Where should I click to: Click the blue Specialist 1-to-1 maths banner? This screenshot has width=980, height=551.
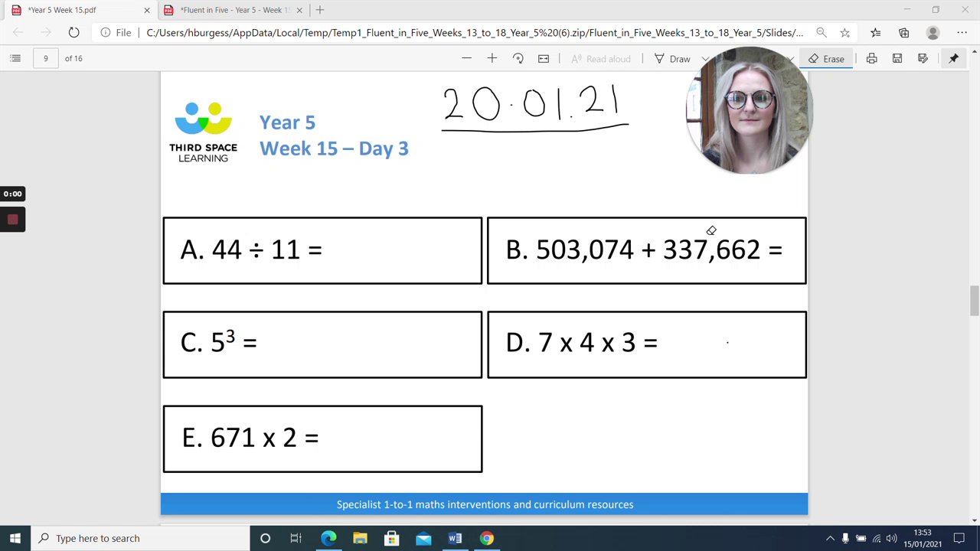(484, 504)
